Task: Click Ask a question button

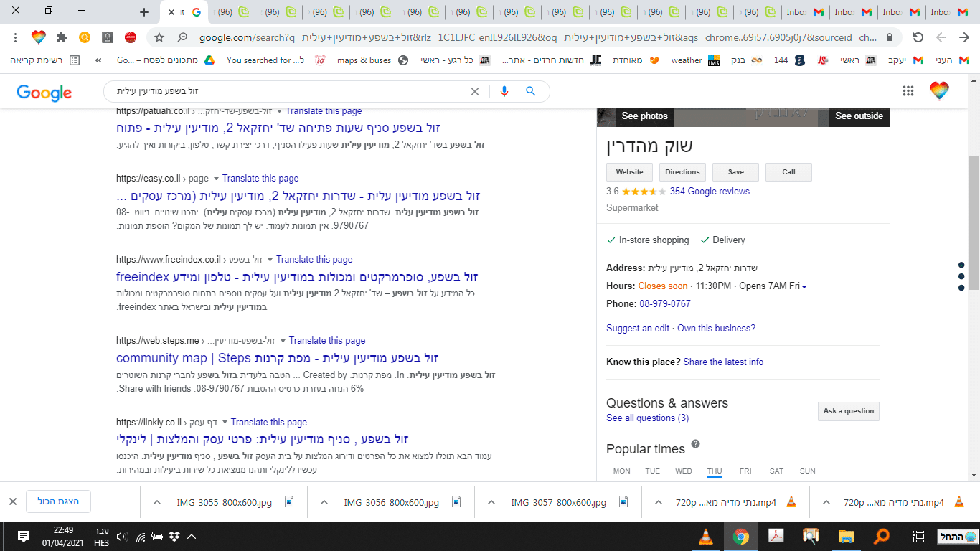Action: 849,411
